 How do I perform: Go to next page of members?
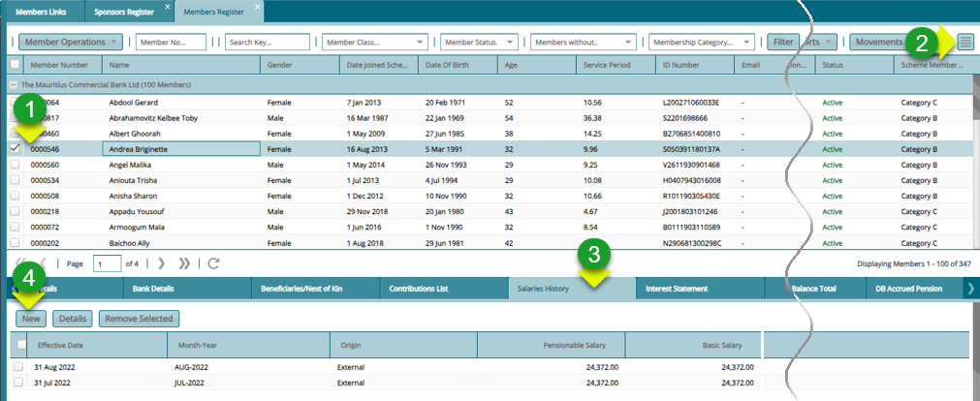pyautogui.click(x=161, y=263)
